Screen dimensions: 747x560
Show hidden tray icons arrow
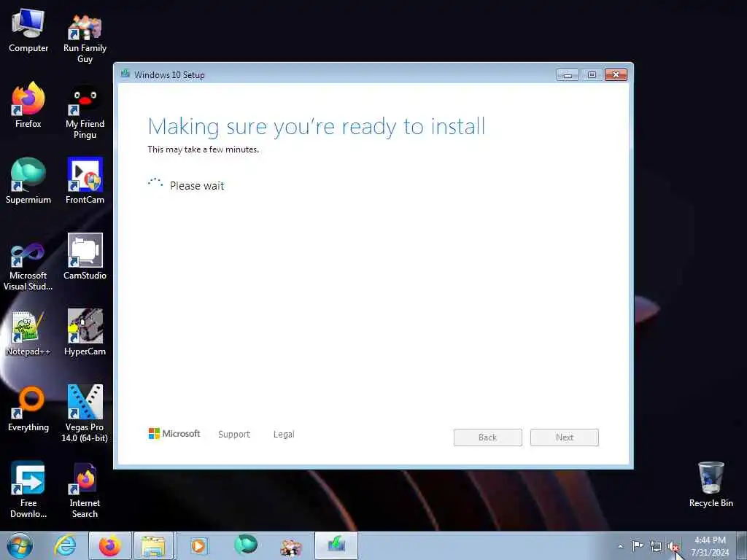[x=620, y=546]
